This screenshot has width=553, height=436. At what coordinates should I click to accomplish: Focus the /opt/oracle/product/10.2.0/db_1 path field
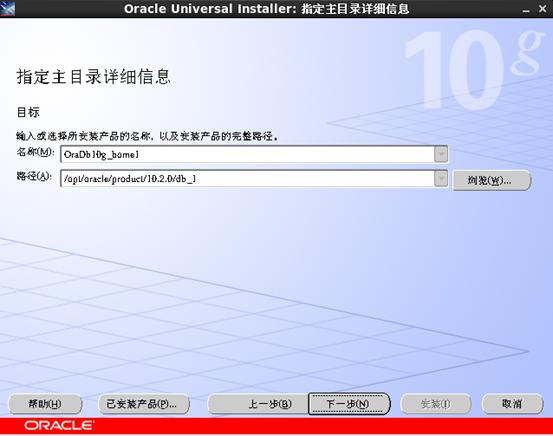(248, 178)
